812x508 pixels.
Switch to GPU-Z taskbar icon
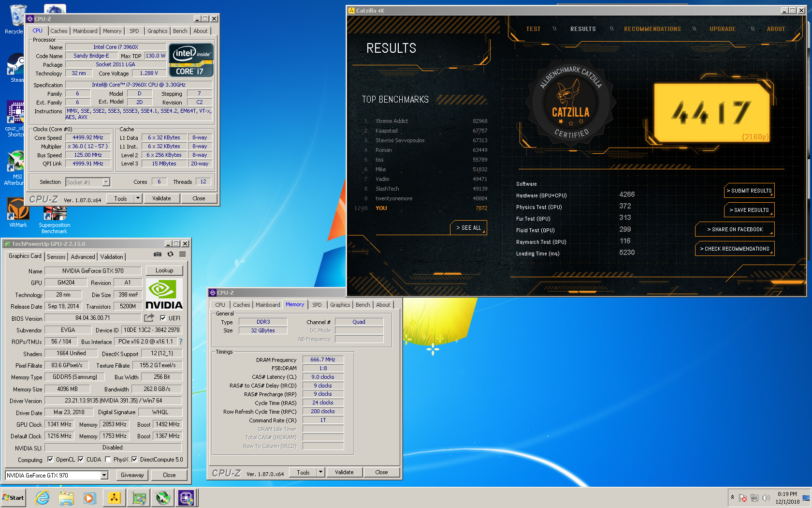pos(139,498)
